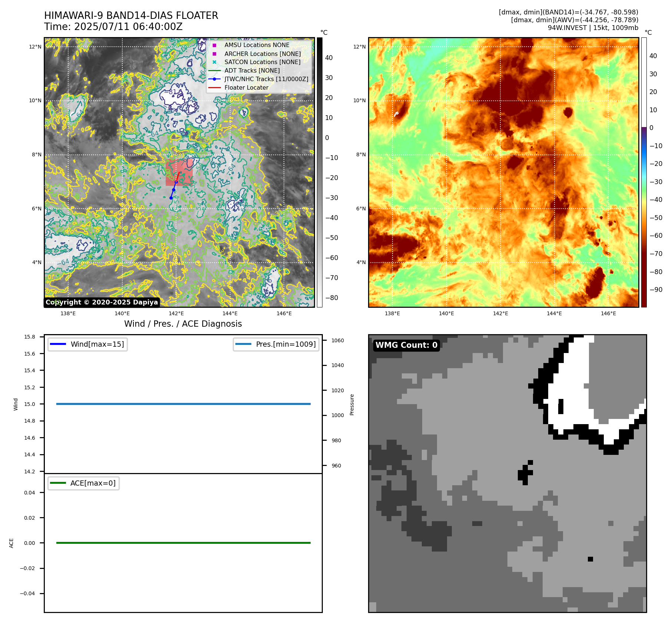Click the 142°E label under the infrared map
672x626 pixels.
point(176,313)
